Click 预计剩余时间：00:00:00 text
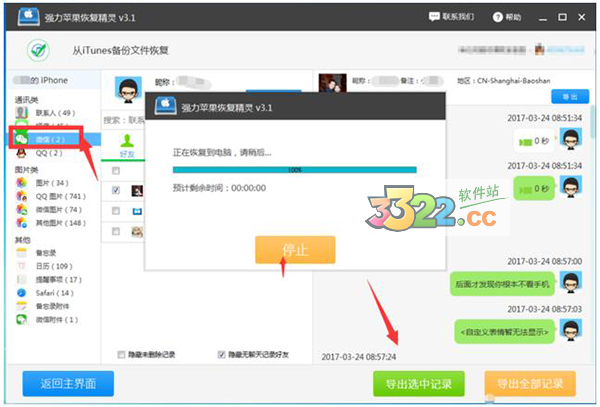This screenshot has height=407, width=600. click(x=219, y=188)
